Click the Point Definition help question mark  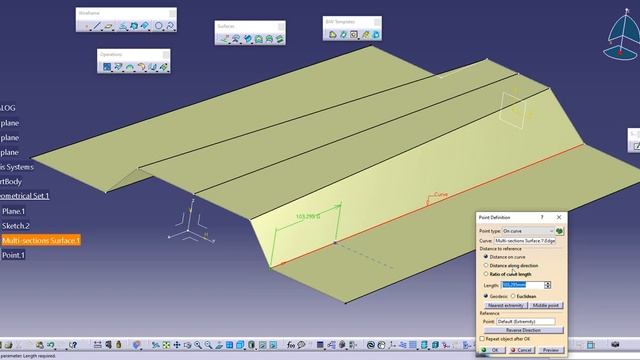coord(542,217)
